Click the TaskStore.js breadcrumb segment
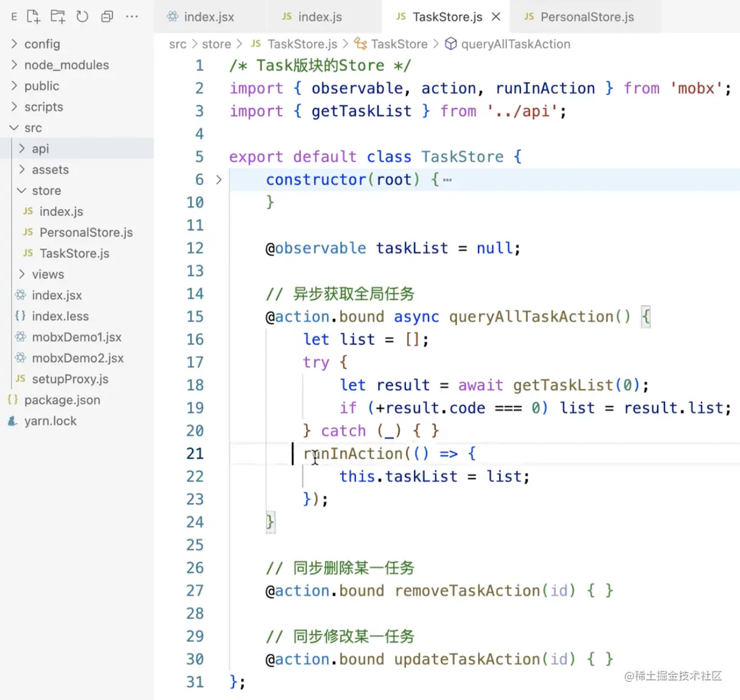The width and height of the screenshot is (740, 700). coord(294,44)
